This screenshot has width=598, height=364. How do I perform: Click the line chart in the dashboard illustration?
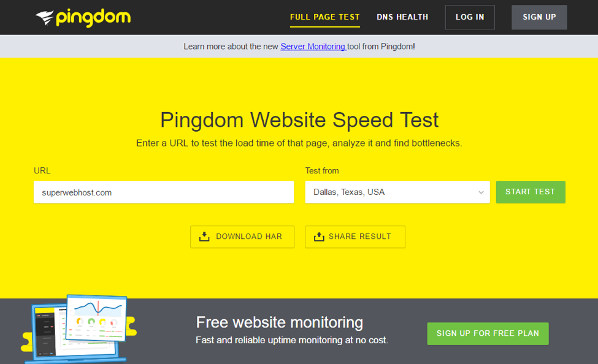click(98, 309)
